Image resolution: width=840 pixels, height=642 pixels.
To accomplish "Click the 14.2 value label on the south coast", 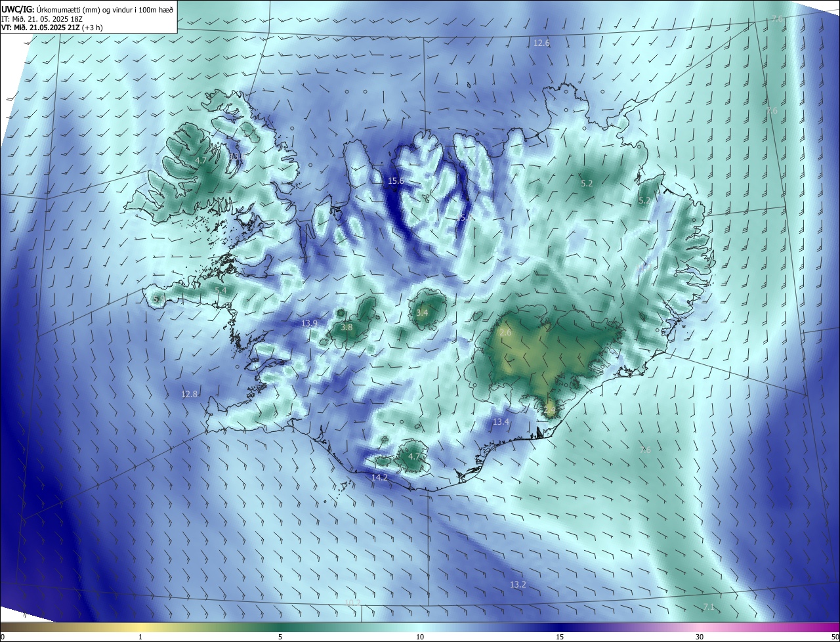I will 379,478.
